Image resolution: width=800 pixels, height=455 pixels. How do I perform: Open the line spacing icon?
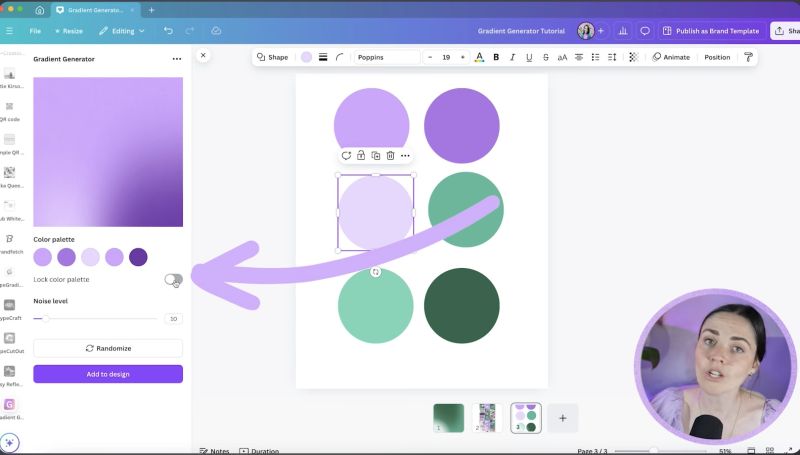click(x=612, y=57)
